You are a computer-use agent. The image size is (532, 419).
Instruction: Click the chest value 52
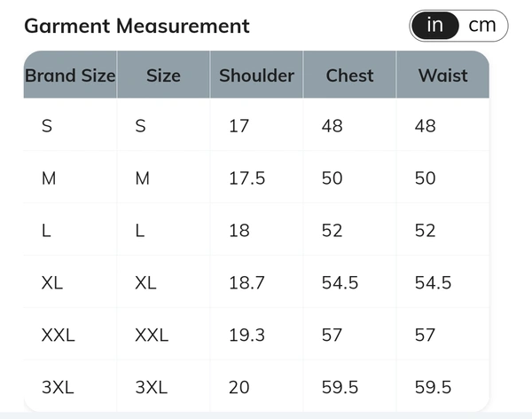[332, 231]
